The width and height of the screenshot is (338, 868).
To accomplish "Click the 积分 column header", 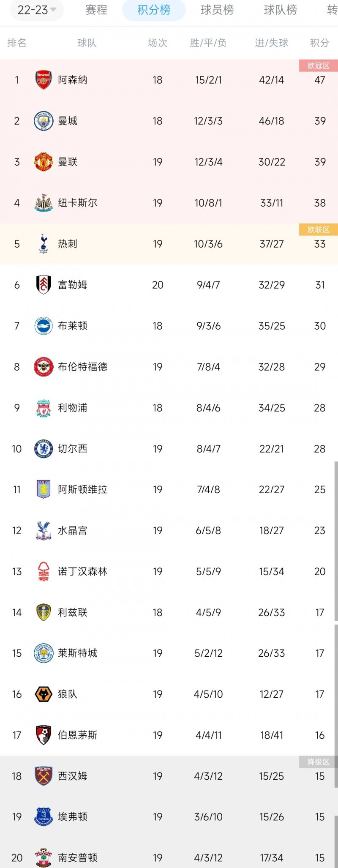I will point(319,43).
